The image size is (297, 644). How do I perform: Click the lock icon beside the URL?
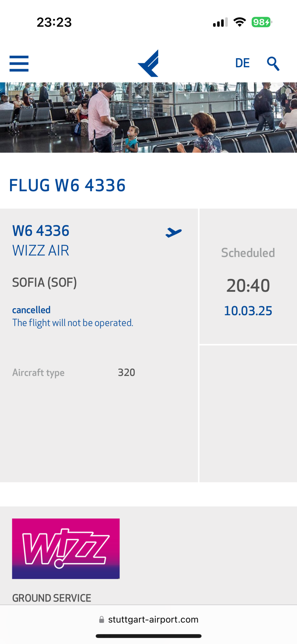click(x=102, y=619)
